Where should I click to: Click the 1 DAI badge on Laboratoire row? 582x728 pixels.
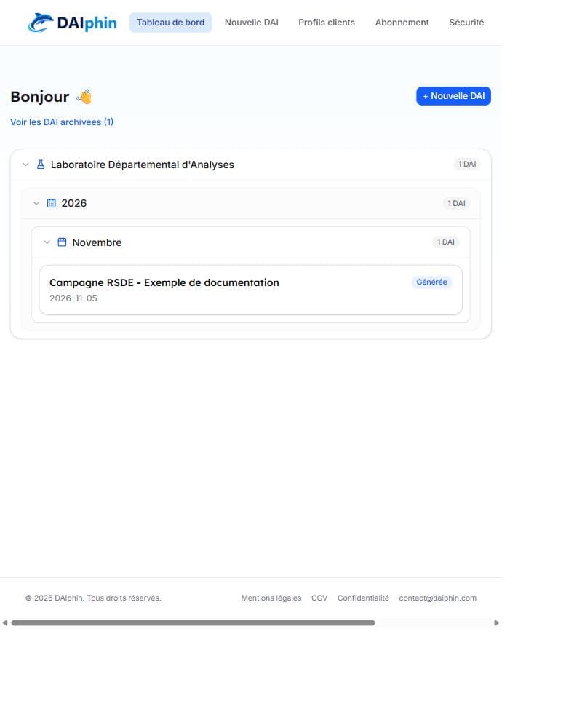pyautogui.click(x=467, y=164)
